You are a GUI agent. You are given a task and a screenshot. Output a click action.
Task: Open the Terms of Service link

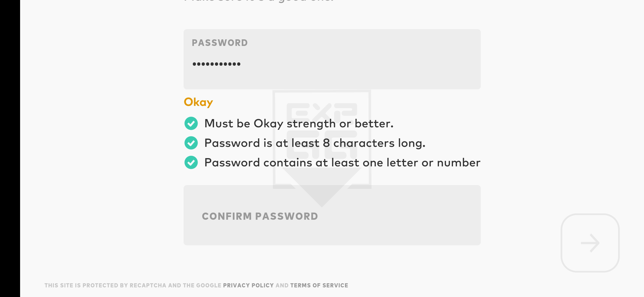(319, 285)
